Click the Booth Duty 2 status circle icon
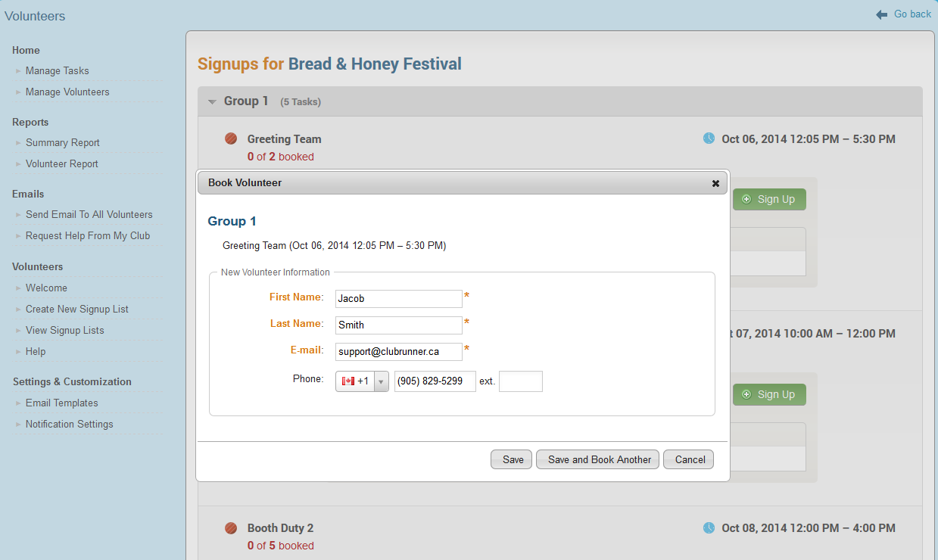 (231, 528)
